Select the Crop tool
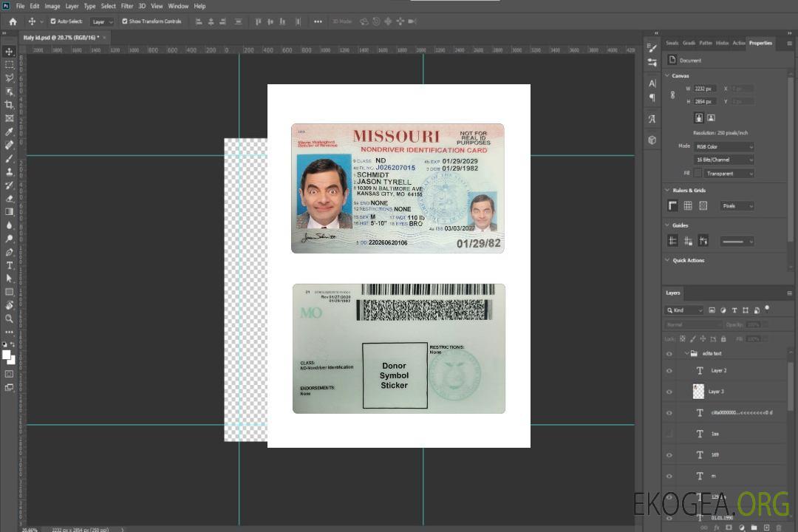 [10, 104]
